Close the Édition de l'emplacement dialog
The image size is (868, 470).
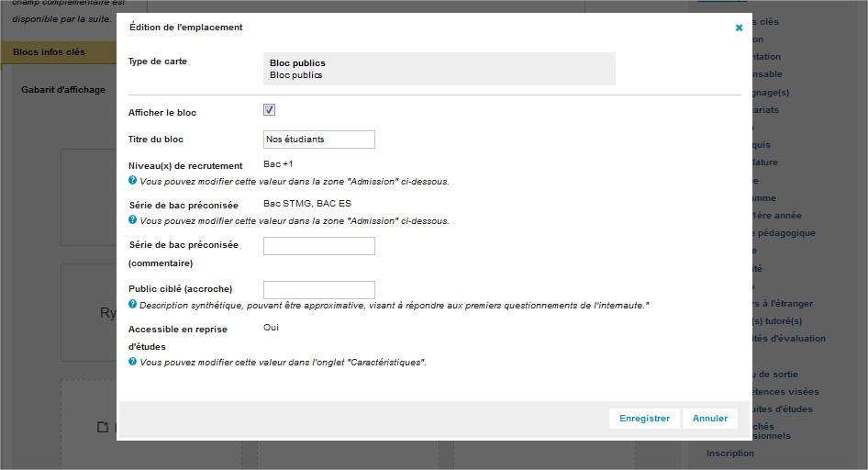(739, 28)
